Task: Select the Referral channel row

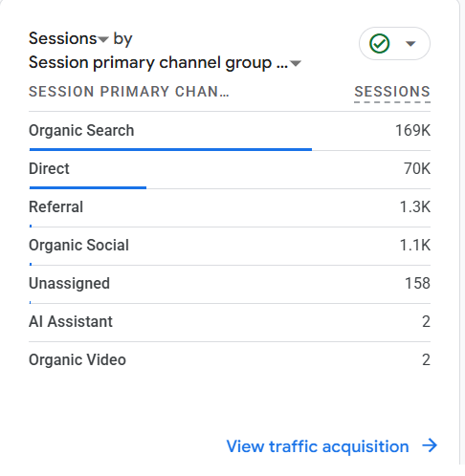Action: pyautogui.click(x=230, y=207)
